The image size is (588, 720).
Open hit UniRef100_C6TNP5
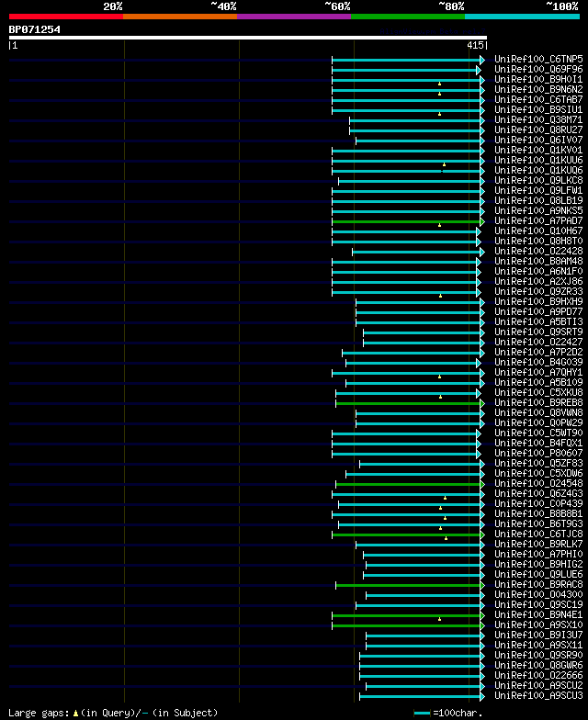click(x=538, y=59)
